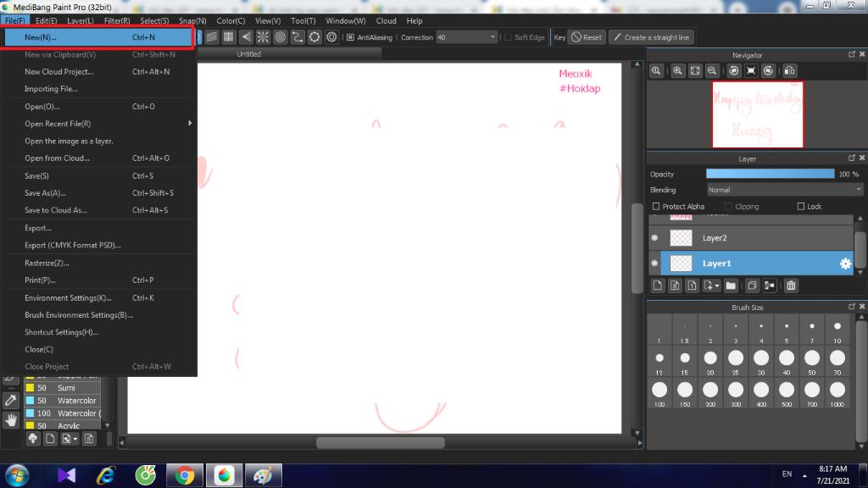Select the curve snap icon
868x488 pixels.
(x=298, y=37)
